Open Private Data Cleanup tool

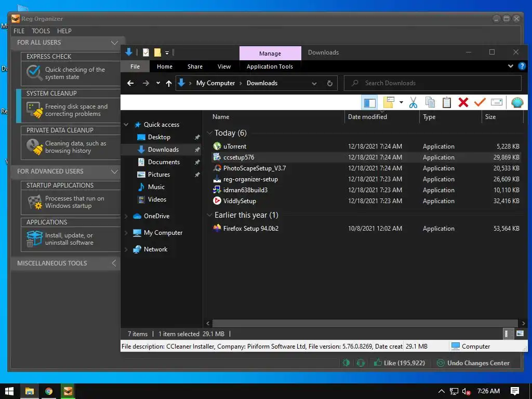71,143
